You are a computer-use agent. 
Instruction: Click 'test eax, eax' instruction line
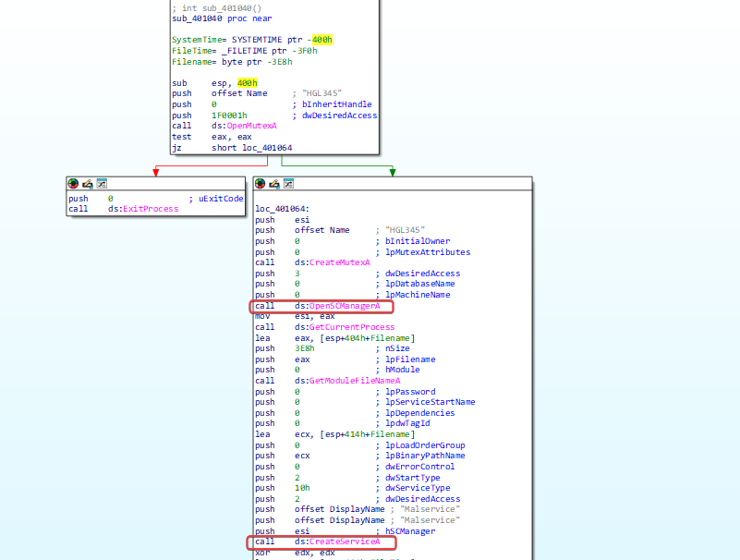click(212, 137)
